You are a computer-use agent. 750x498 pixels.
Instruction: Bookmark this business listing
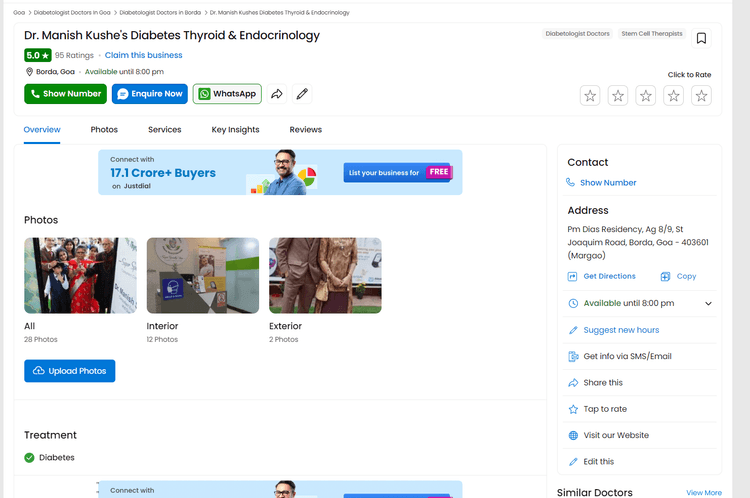701,38
